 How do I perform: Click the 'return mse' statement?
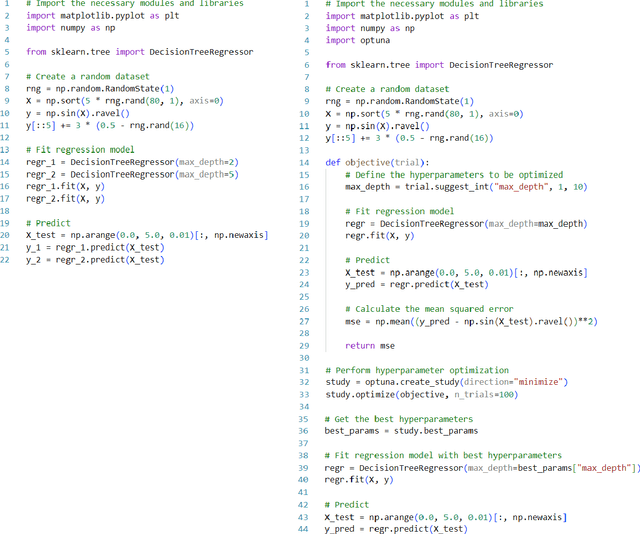tap(370, 345)
